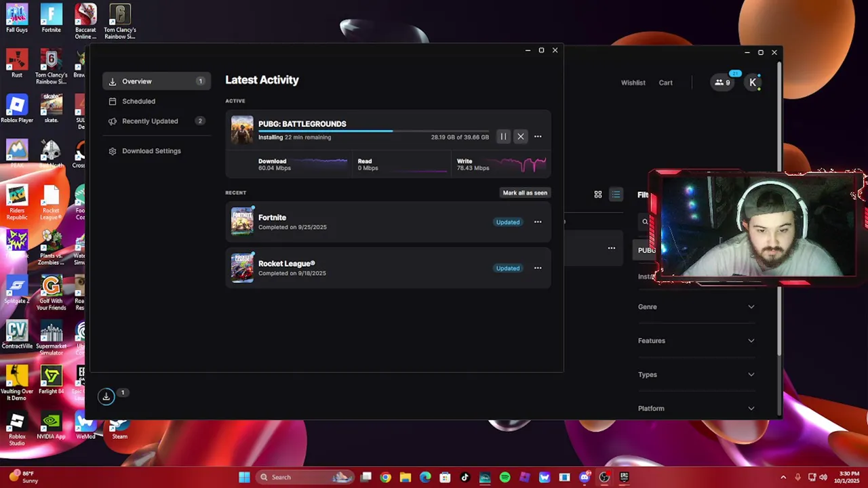Click the downloads indicator icon at bottom left
The width and height of the screenshot is (868, 488).
pyautogui.click(x=106, y=396)
